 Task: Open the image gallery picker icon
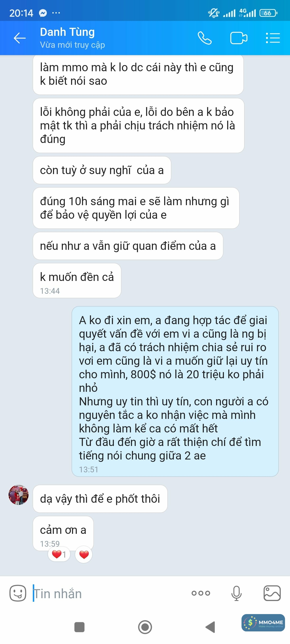point(272,593)
